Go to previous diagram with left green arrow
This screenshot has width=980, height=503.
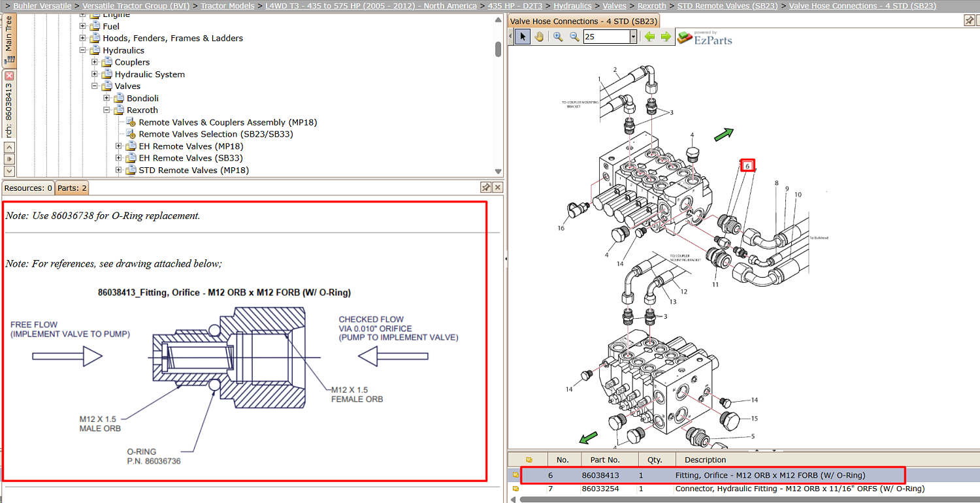coord(649,37)
